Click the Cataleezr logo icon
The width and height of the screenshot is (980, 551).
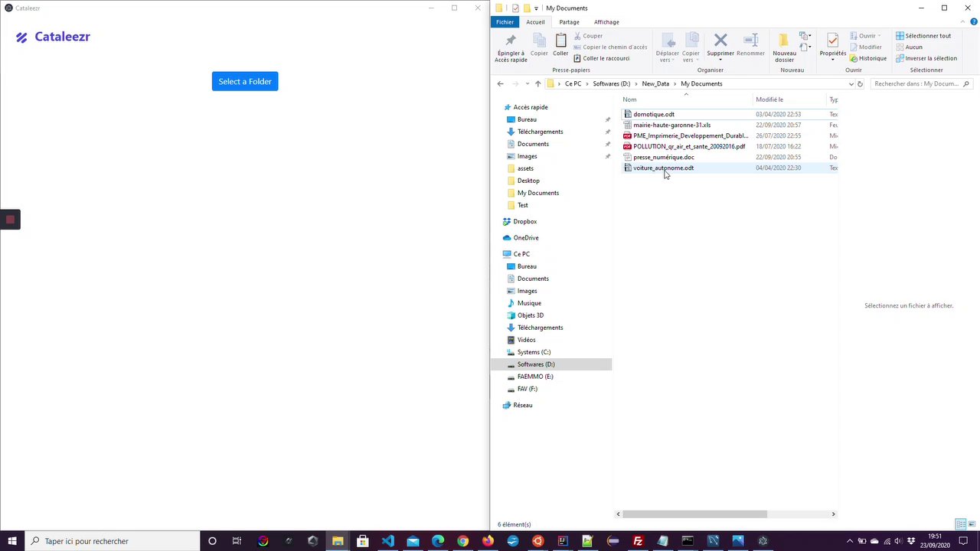pyautogui.click(x=21, y=37)
